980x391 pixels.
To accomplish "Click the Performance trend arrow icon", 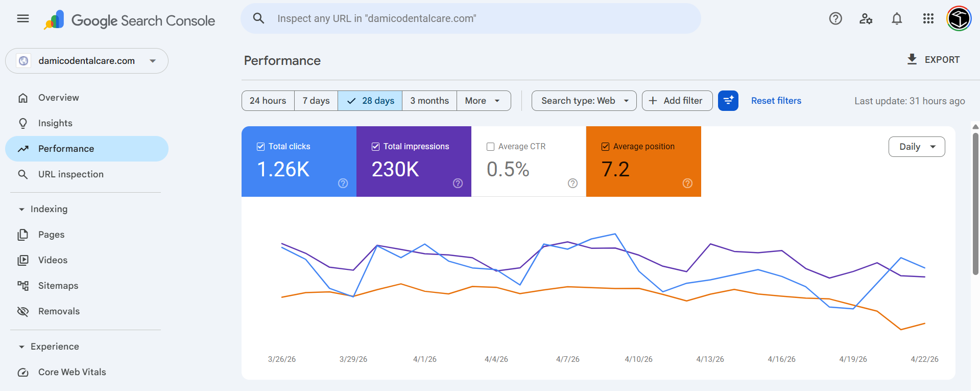I will tap(23, 149).
